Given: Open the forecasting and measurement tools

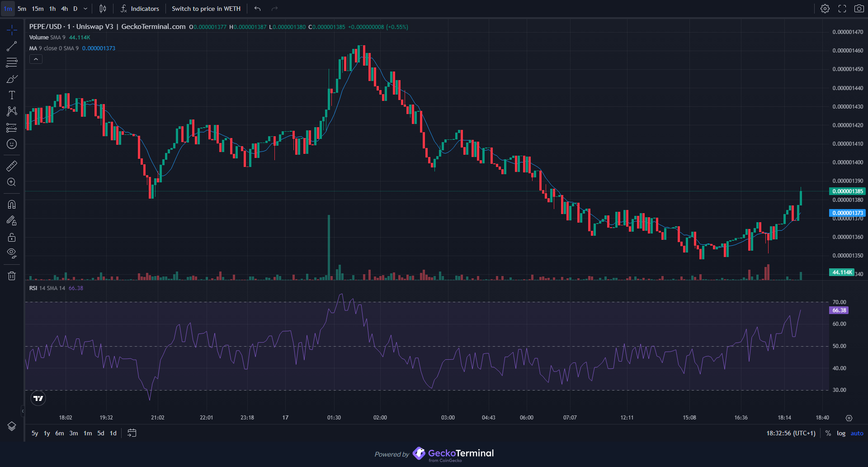Looking at the screenshot, I should click(x=12, y=128).
